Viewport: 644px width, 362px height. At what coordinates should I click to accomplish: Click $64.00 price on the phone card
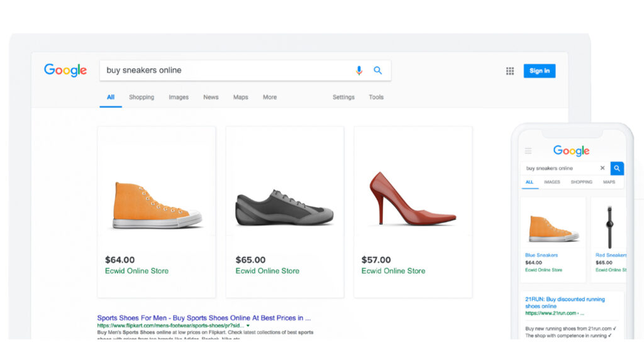point(533,263)
